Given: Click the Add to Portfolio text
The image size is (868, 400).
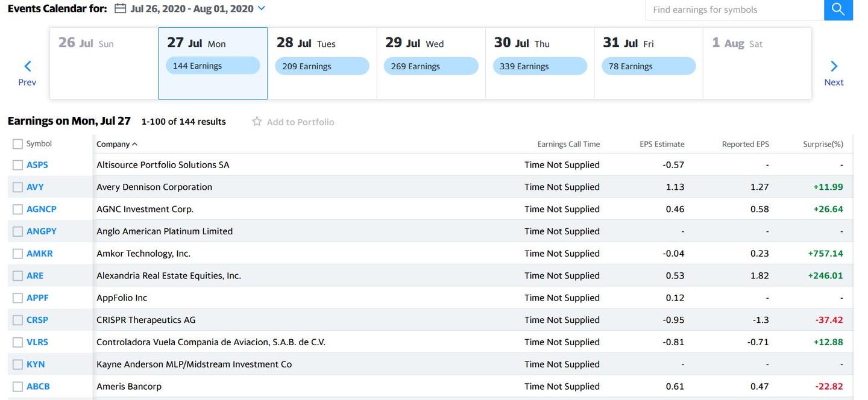Looking at the screenshot, I should point(300,122).
